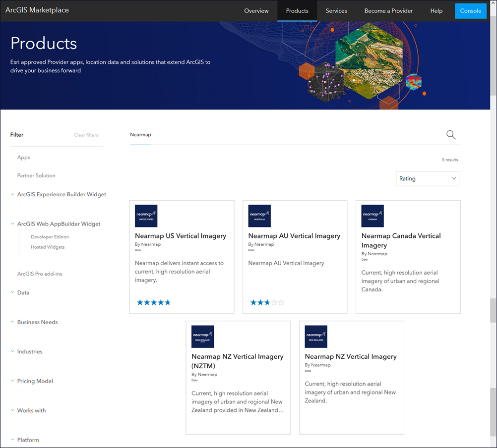This screenshot has width=497, height=448.
Task: Choose Developer Edition filter option
Action: (x=50, y=237)
